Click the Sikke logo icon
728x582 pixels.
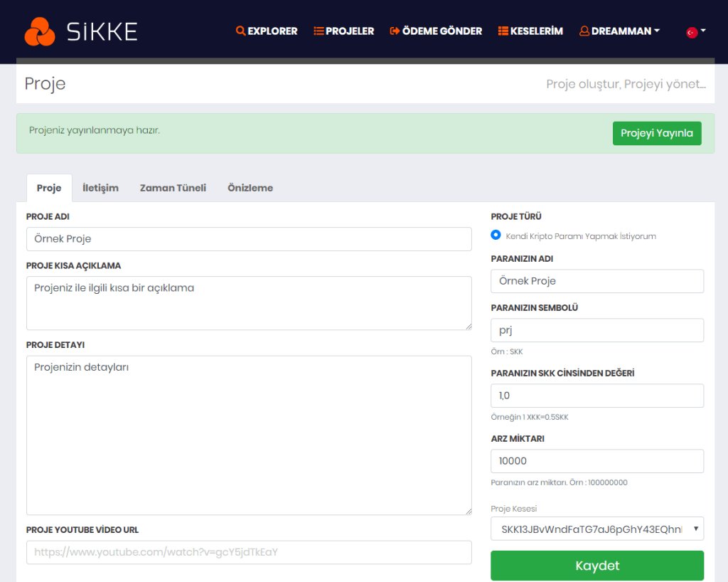(41, 31)
